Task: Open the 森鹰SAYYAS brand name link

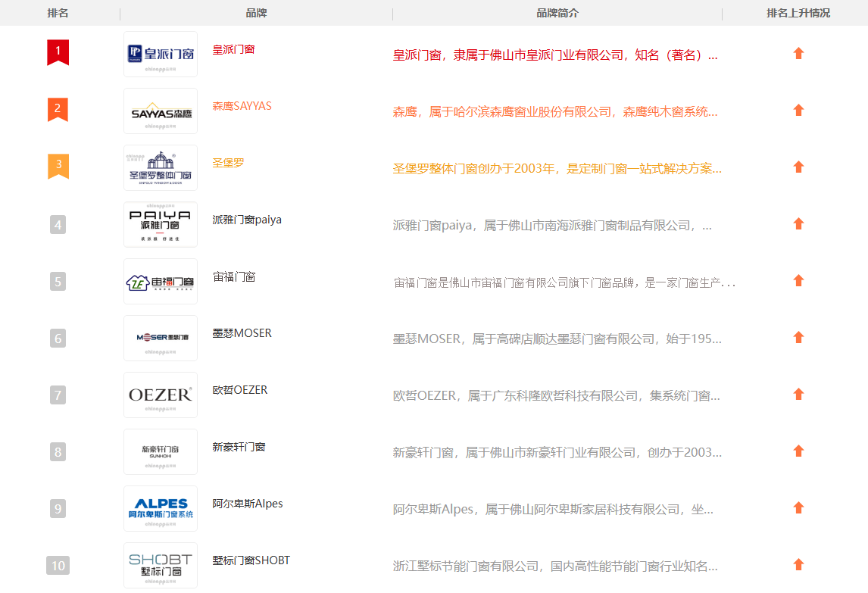Action: [242, 106]
